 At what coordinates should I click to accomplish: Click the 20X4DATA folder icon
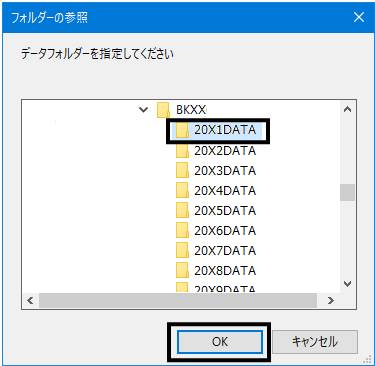(182, 191)
